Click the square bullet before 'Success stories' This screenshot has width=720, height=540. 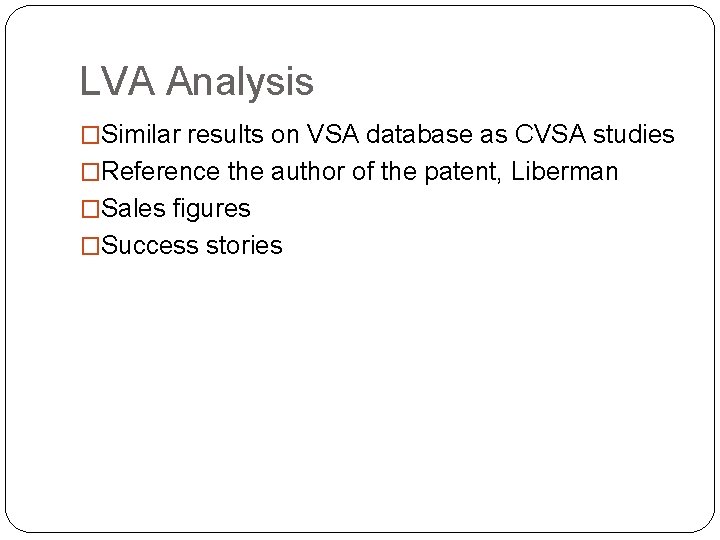point(90,246)
